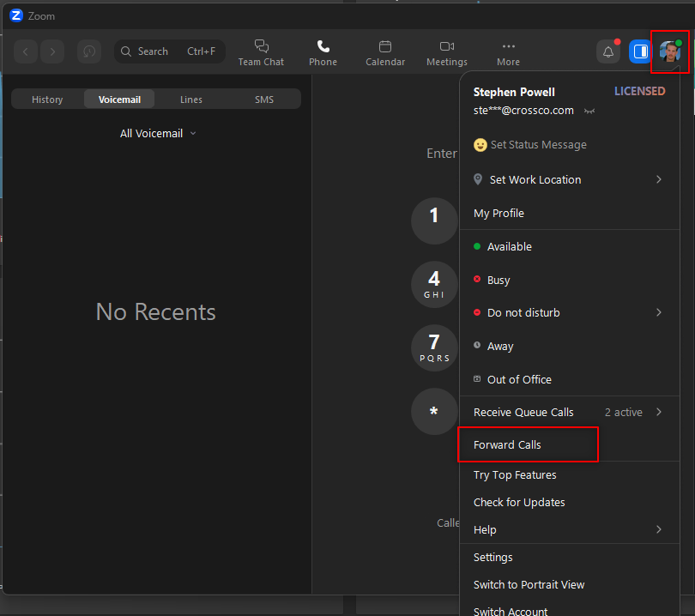Open Settings from profile menu
The image size is (695, 616).
[x=570, y=557]
